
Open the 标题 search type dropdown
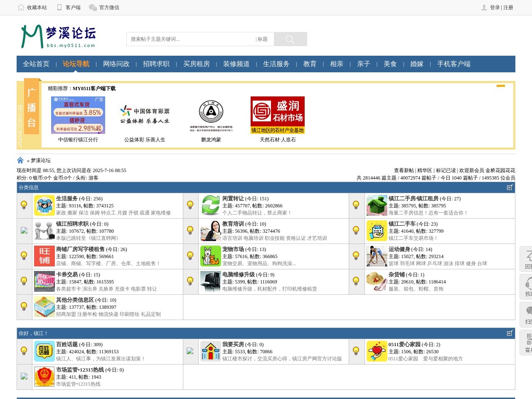[262, 39]
